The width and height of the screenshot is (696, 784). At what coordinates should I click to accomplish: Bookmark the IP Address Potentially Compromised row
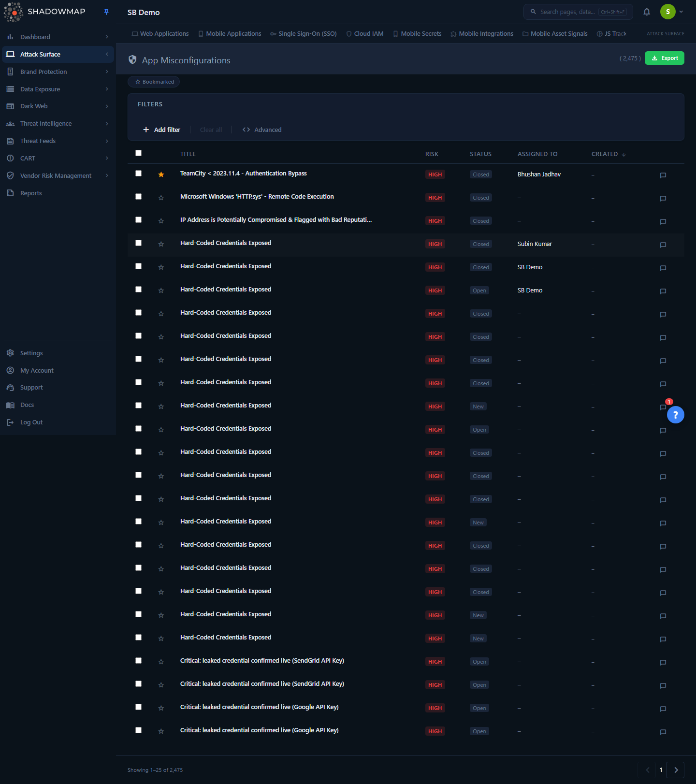[161, 221]
